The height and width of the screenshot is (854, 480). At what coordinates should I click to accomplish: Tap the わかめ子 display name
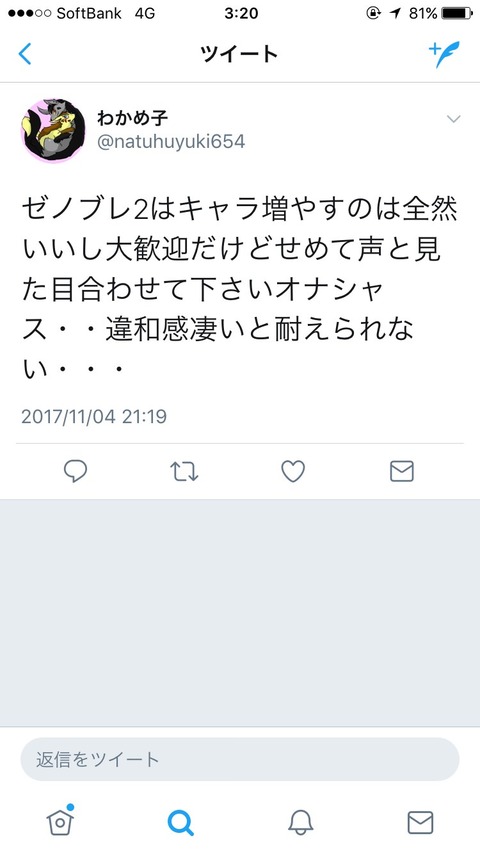(132, 117)
